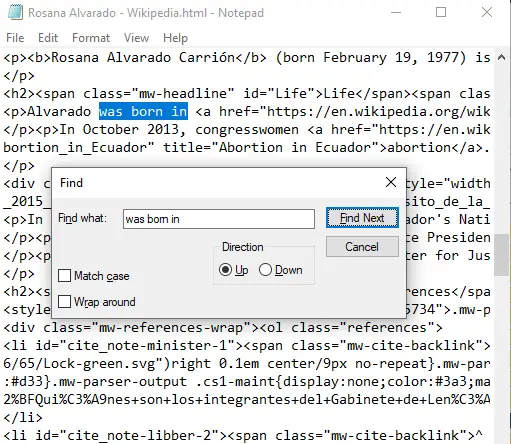Viewport: 511px width, 444px height.
Task: Click the text 'Rosana Alvarado Carrión'
Action: pyautogui.click(x=143, y=57)
